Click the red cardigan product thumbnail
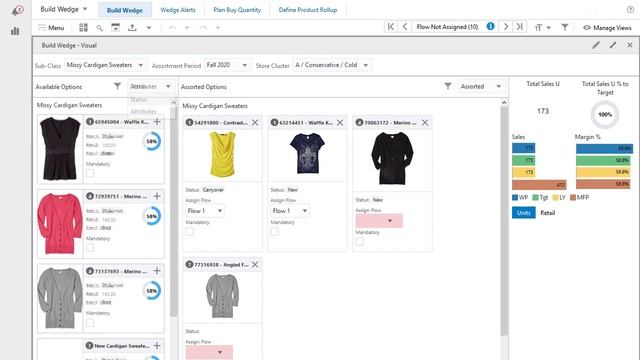Image resolution: width=640 pixels, height=360 pixels. [x=60, y=223]
